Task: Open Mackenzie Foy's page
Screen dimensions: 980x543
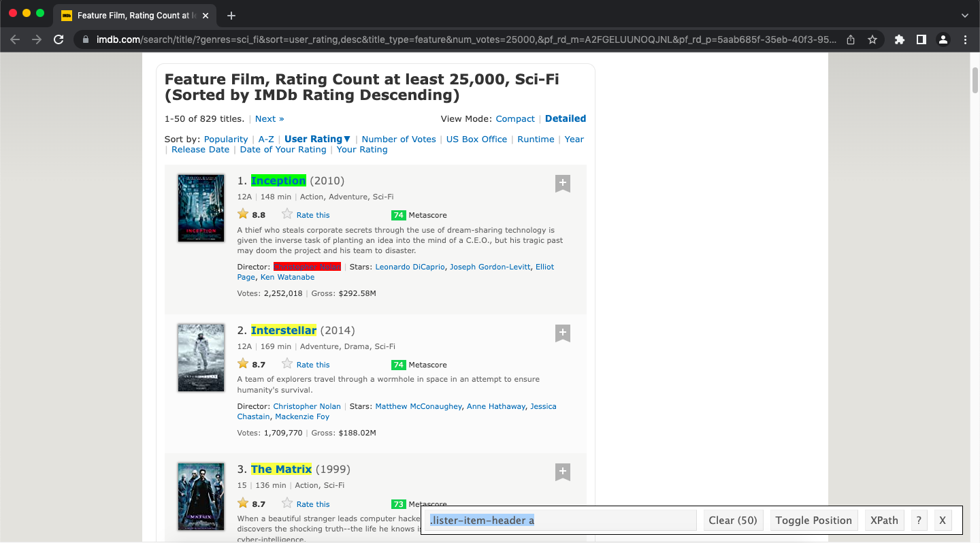Action: click(x=302, y=416)
